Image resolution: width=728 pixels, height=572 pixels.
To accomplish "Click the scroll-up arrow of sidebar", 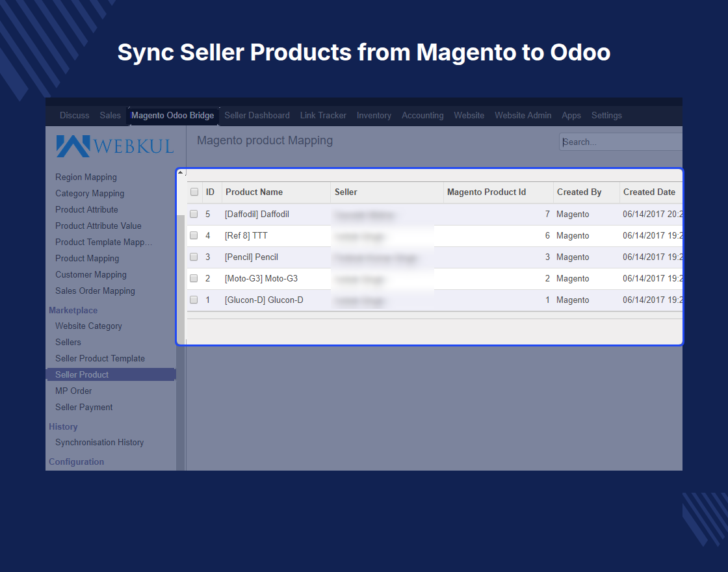I will click(x=180, y=172).
